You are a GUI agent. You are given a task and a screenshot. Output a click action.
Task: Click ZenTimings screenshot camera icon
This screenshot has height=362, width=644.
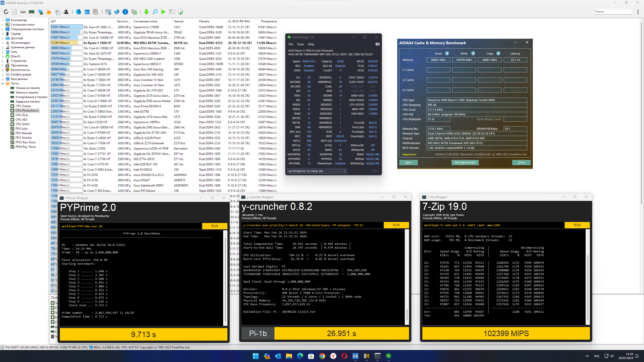[x=377, y=44]
